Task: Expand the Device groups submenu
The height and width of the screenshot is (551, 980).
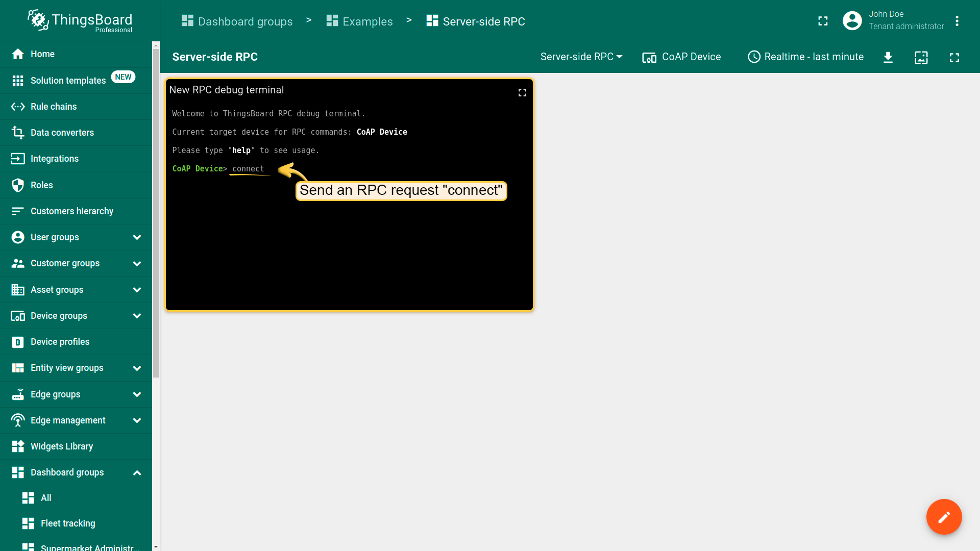Action: coord(137,316)
